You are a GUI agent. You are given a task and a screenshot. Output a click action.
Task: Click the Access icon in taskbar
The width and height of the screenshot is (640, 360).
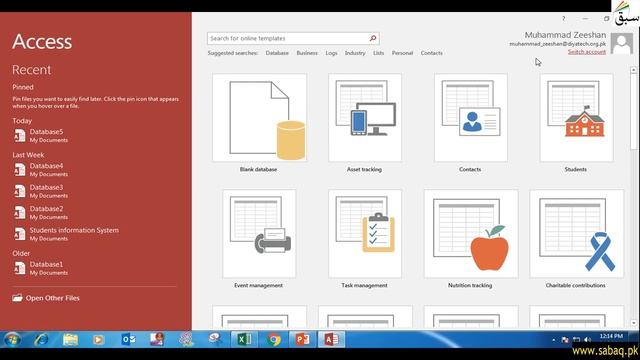[331, 339]
